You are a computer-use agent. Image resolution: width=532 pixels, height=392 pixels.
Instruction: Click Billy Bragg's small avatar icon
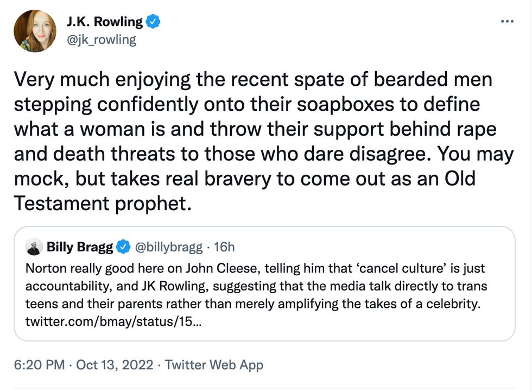pyautogui.click(x=34, y=248)
